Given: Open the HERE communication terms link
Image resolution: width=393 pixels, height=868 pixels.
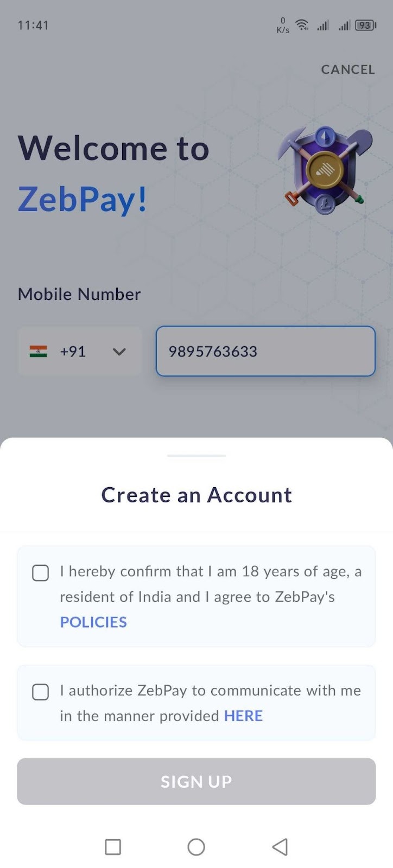Looking at the screenshot, I should coord(243,716).
